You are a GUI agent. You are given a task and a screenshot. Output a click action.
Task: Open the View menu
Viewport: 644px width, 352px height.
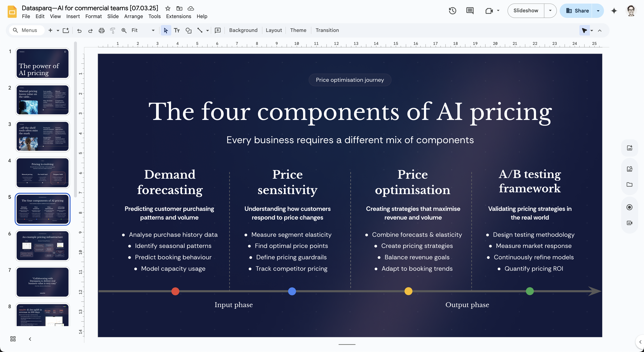point(55,17)
